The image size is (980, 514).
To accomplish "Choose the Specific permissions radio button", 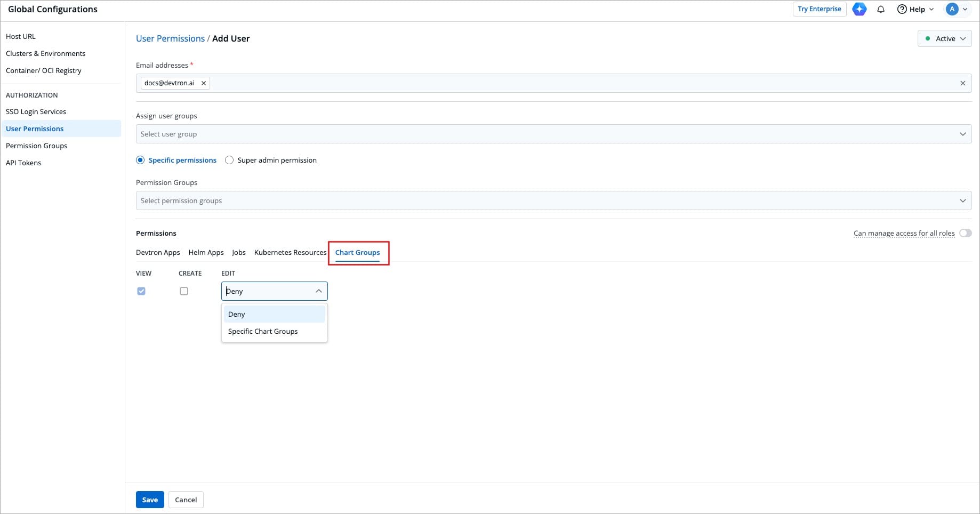I will click(140, 160).
